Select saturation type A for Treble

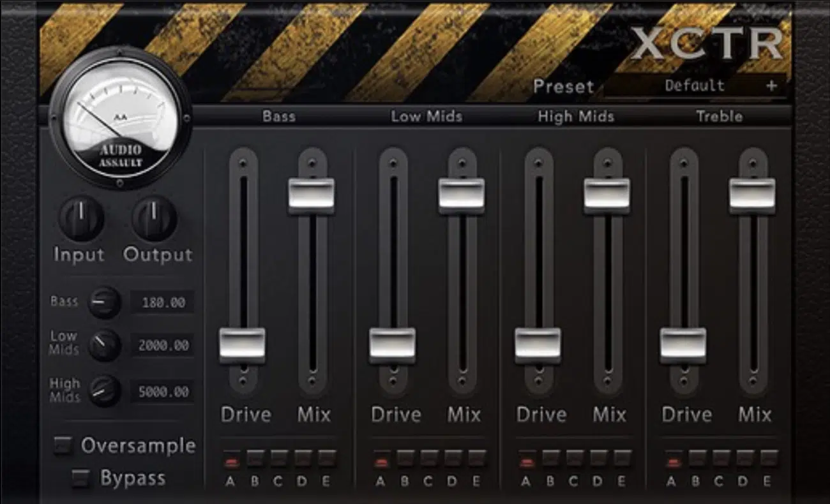coord(673,459)
